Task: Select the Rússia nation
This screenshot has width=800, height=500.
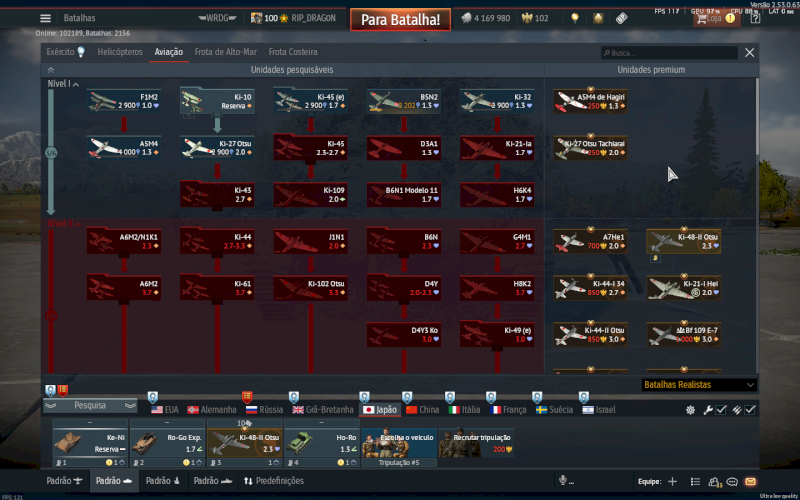Action: click(x=264, y=410)
